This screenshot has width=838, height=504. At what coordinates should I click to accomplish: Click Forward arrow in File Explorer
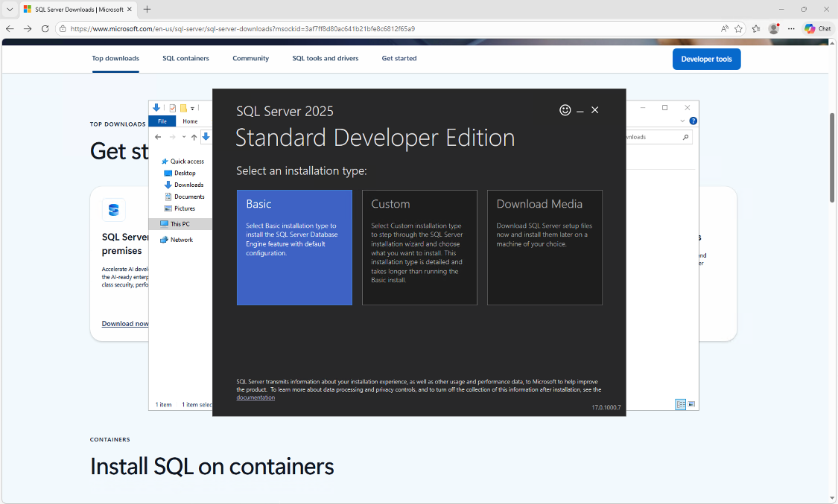(172, 137)
